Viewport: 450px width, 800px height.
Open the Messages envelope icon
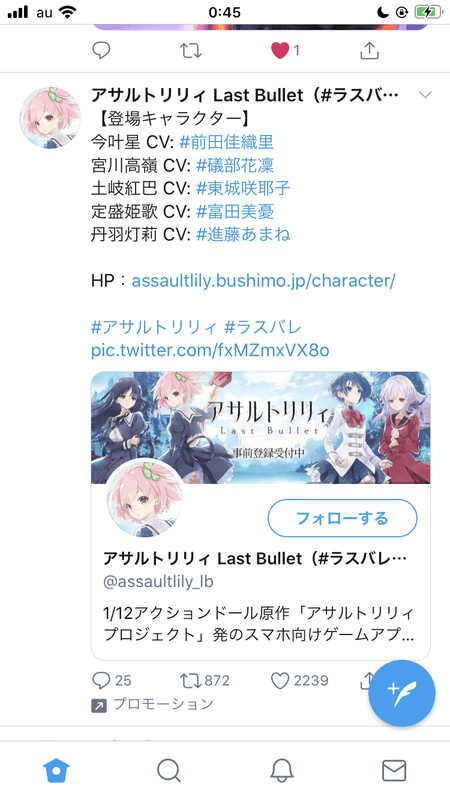[x=394, y=770]
